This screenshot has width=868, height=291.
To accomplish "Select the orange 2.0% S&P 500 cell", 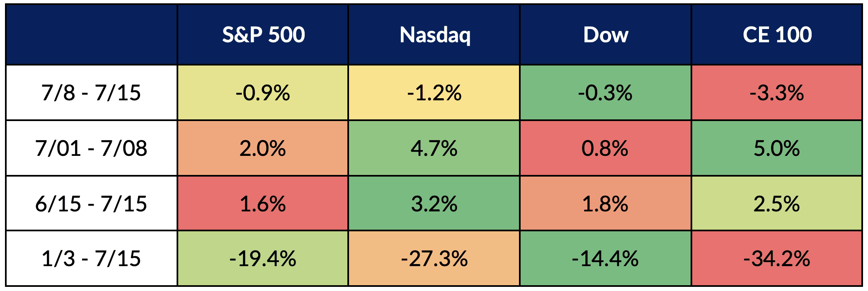I will 263,148.
